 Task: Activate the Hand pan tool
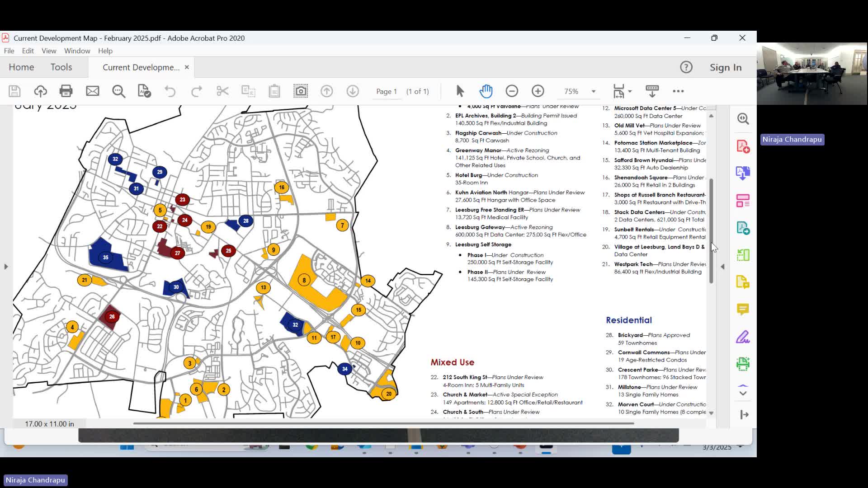point(486,91)
